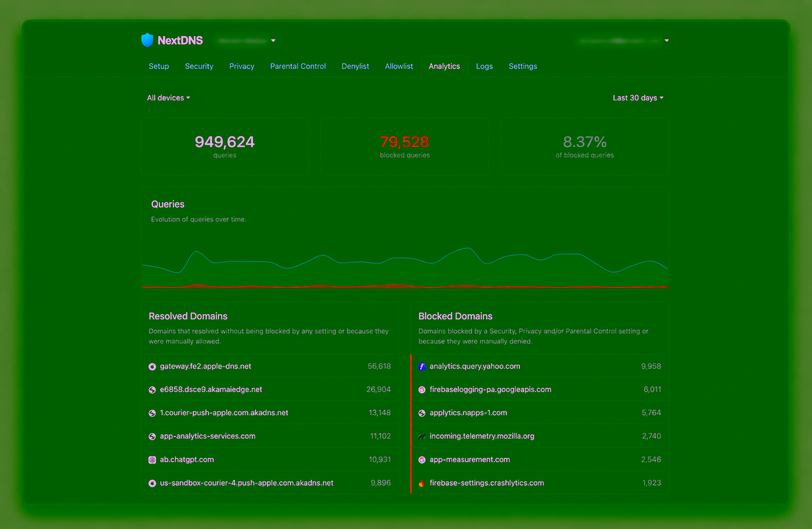
Task: Click Google favicon beside firebaselogging-pa.googleapis.com
Action: click(422, 390)
